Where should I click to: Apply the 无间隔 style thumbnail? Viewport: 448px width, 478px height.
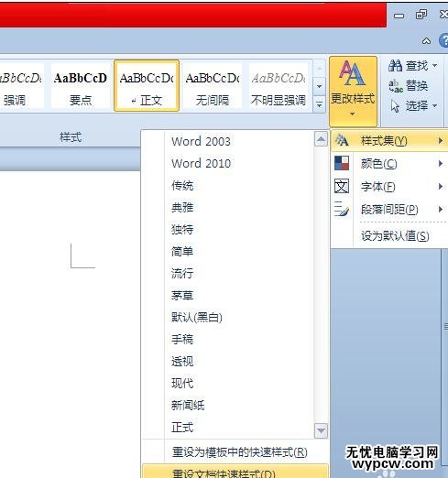(x=213, y=86)
